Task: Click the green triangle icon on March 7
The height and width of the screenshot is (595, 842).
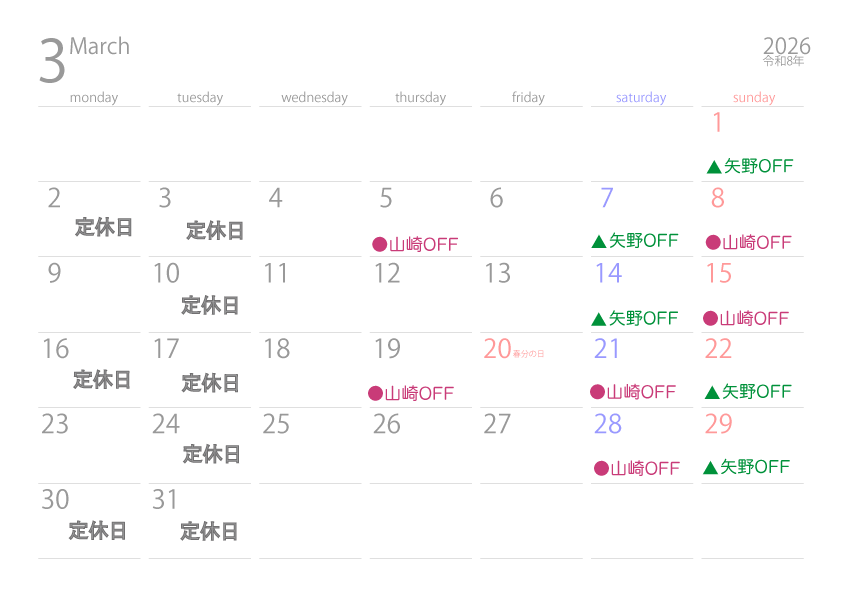Action: pyautogui.click(x=599, y=241)
